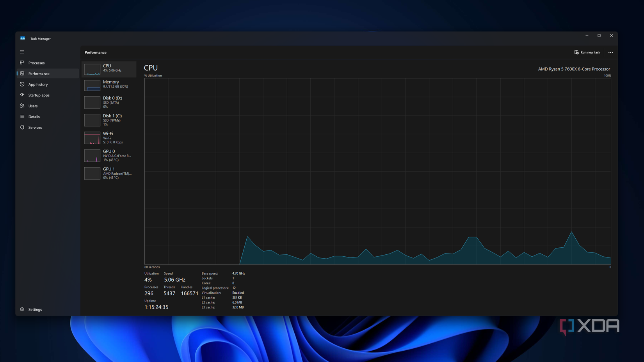Open the three-dot more options menu
The width and height of the screenshot is (644, 362).
[610, 52]
